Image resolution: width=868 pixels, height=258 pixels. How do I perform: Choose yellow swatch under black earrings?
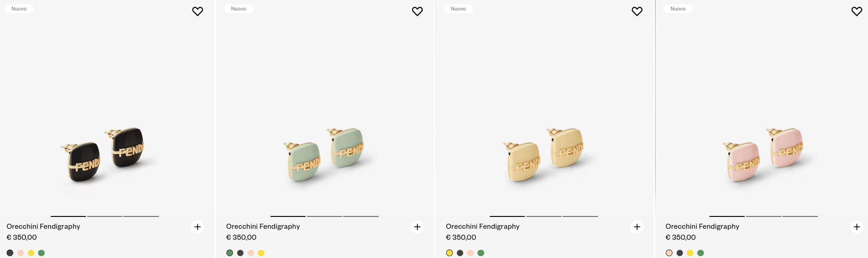coord(31,253)
